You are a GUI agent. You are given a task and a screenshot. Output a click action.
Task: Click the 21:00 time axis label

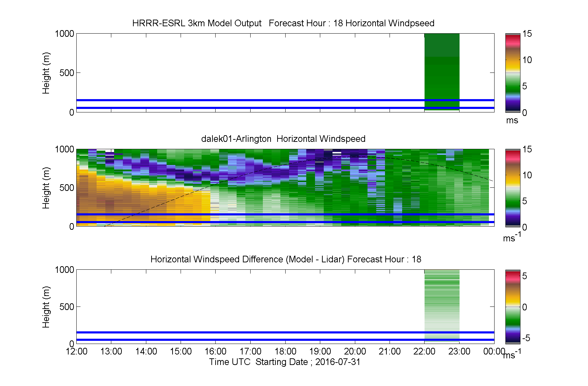click(x=390, y=351)
